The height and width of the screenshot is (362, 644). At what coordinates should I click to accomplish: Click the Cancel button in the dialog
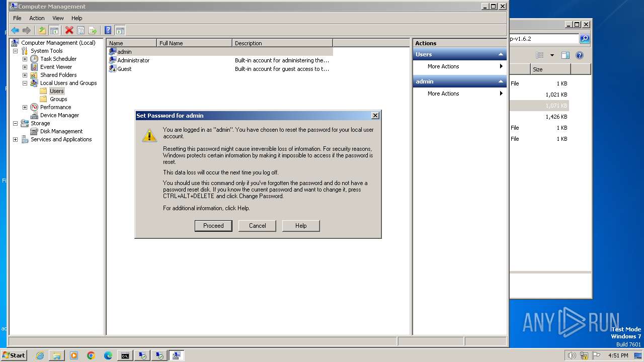[257, 226]
